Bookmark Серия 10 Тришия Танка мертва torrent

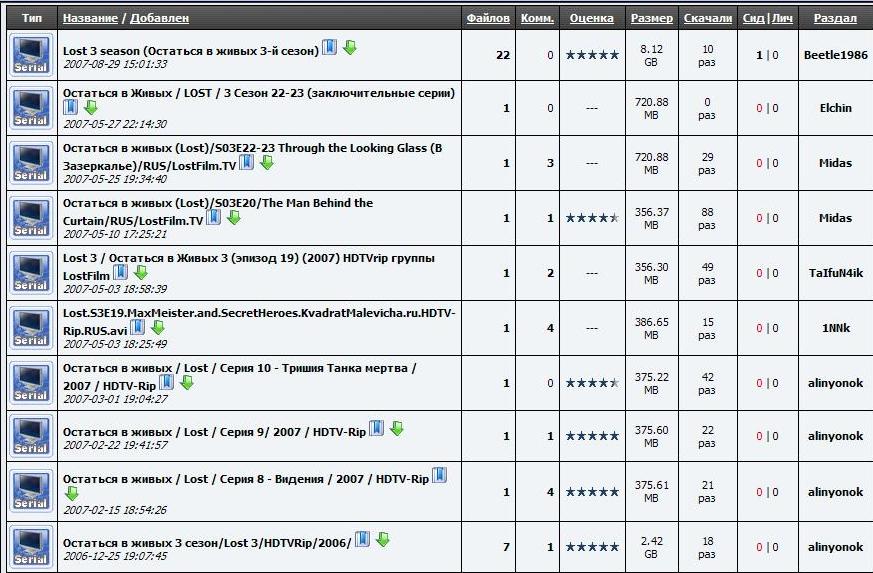166,382
